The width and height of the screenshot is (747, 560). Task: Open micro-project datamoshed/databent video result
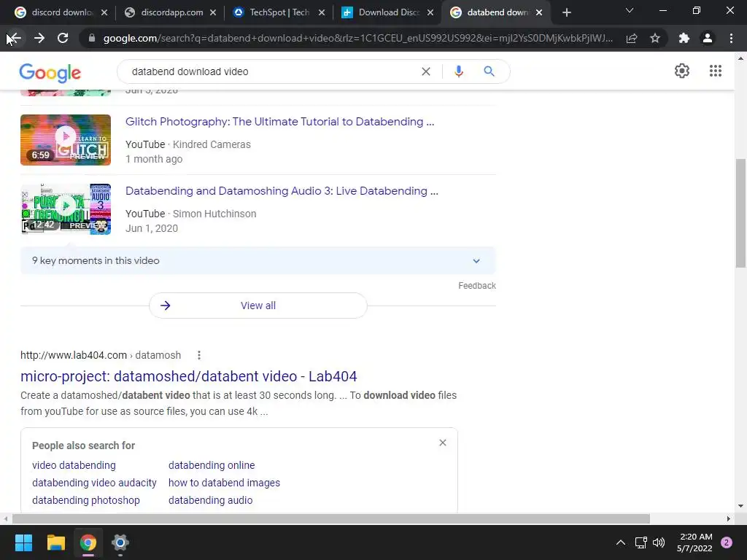189,376
